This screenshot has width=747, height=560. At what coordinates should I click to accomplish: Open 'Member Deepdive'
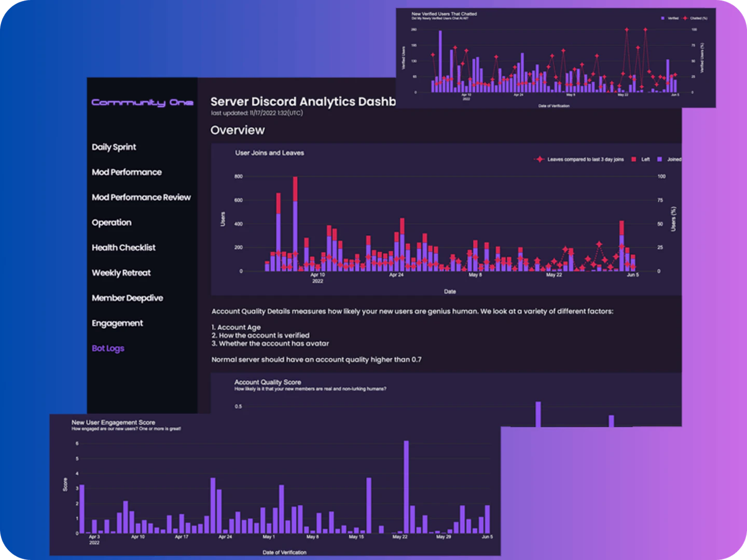(x=127, y=298)
